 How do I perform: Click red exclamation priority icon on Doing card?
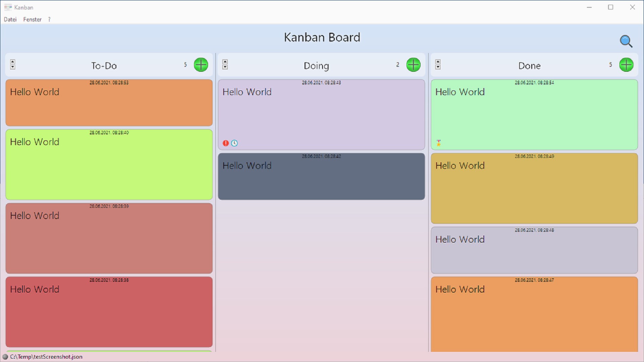coord(226,143)
